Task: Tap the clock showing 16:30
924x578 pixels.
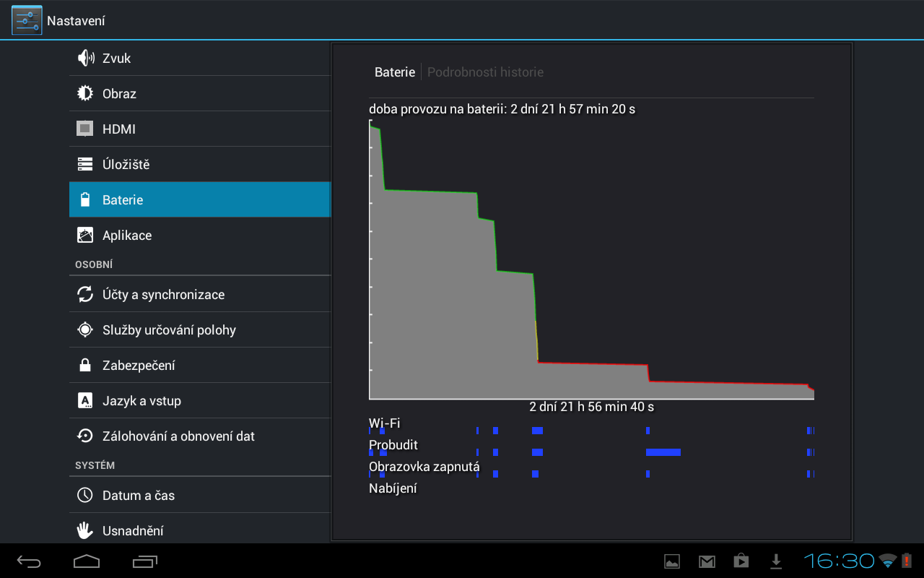Action: pyautogui.click(x=839, y=561)
